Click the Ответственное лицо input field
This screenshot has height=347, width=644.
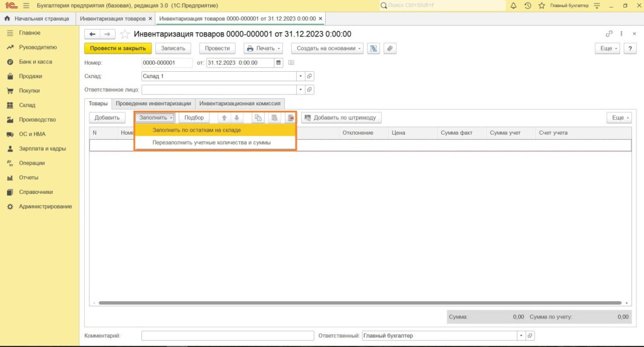click(x=219, y=89)
